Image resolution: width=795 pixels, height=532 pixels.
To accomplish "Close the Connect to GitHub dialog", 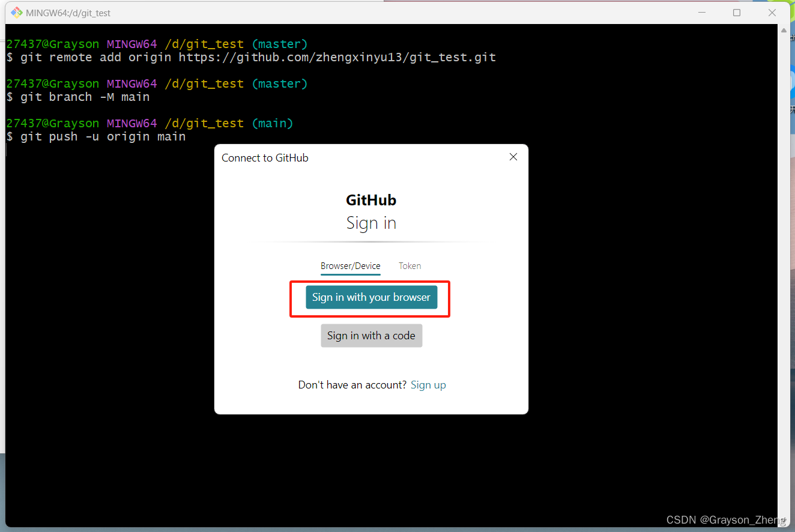I will pos(513,157).
